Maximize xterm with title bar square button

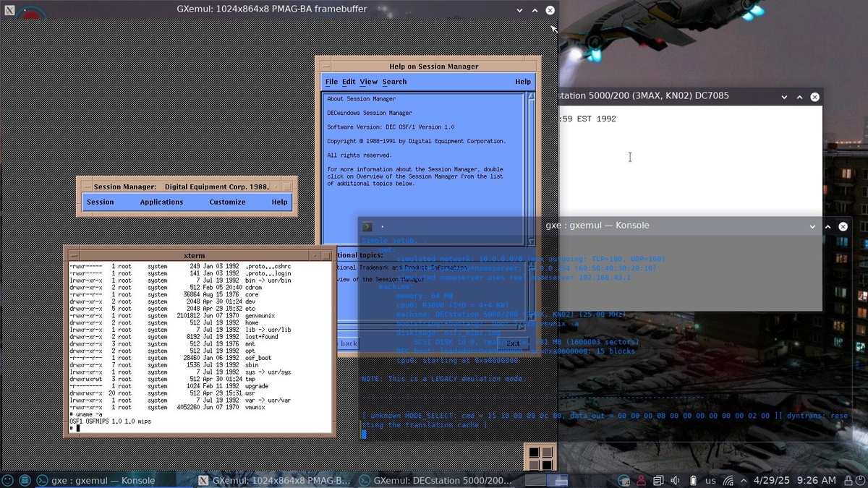[325, 255]
